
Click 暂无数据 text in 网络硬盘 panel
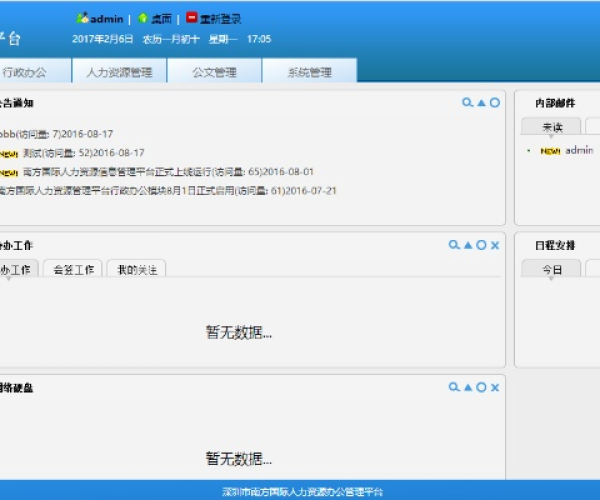[x=239, y=458]
